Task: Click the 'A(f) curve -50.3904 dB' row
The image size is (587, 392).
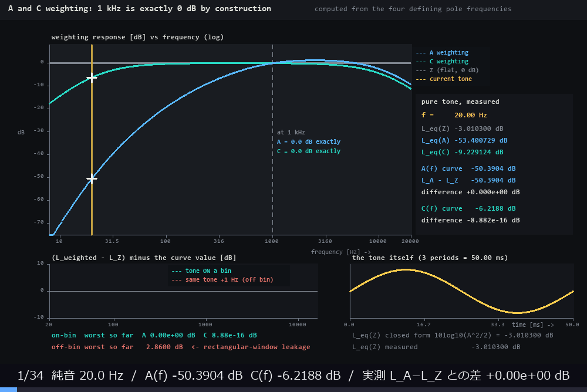Action: click(x=468, y=168)
